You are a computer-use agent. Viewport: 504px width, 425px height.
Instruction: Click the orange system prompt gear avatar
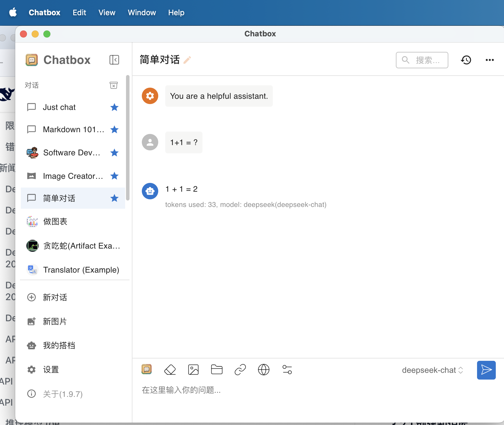[x=150, y=96]
